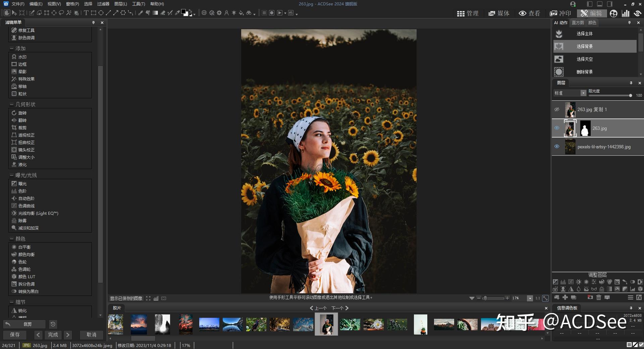Collapse the 几何形状 filter group
644x349 pixels.
point(11,104)
